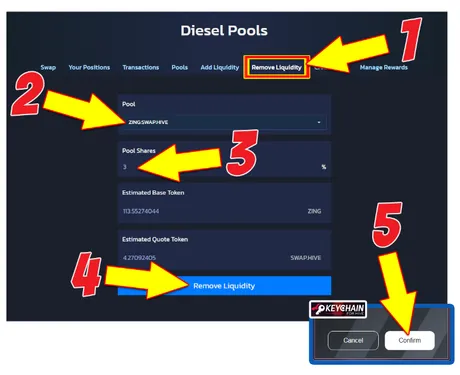Image resolution: width=460 pixels, height=375 pixels.
Task: Go to the Transactions tab
Action: (x=141, y=67)
